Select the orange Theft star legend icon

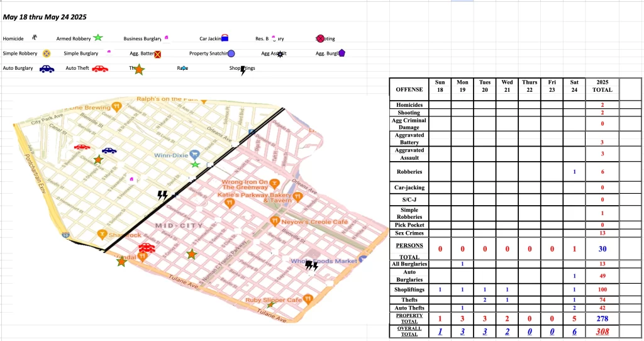pyautogui.click(x=139, y=69)
